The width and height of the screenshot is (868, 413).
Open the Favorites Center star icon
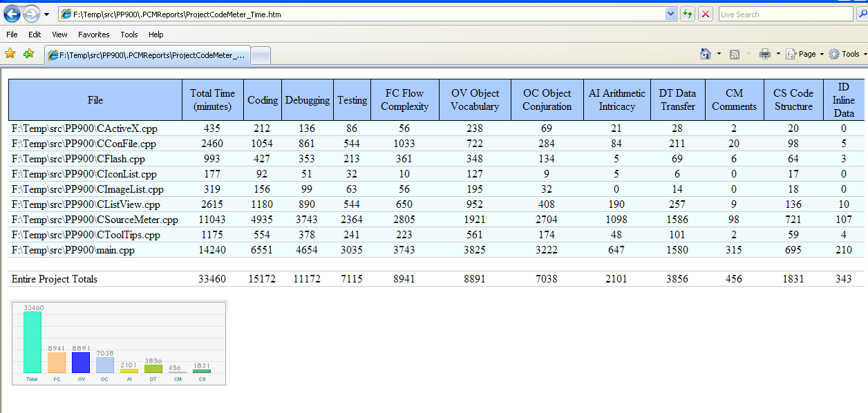[10, 54]
